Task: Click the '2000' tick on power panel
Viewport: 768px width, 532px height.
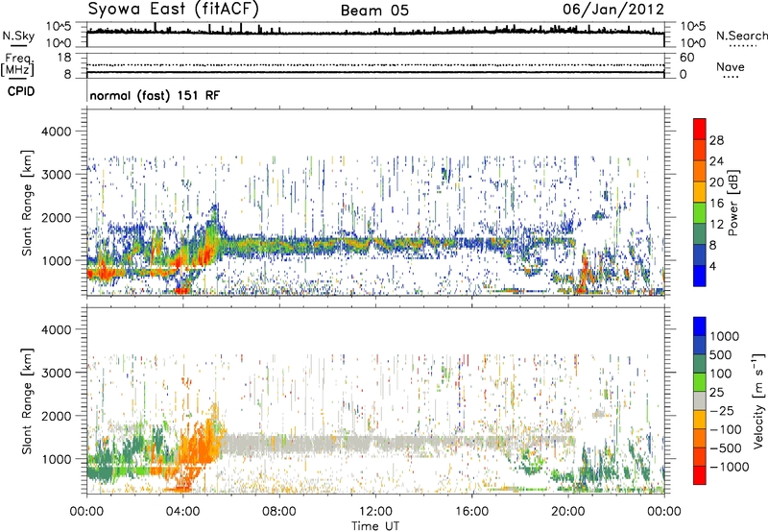Action: coord(56,217)
